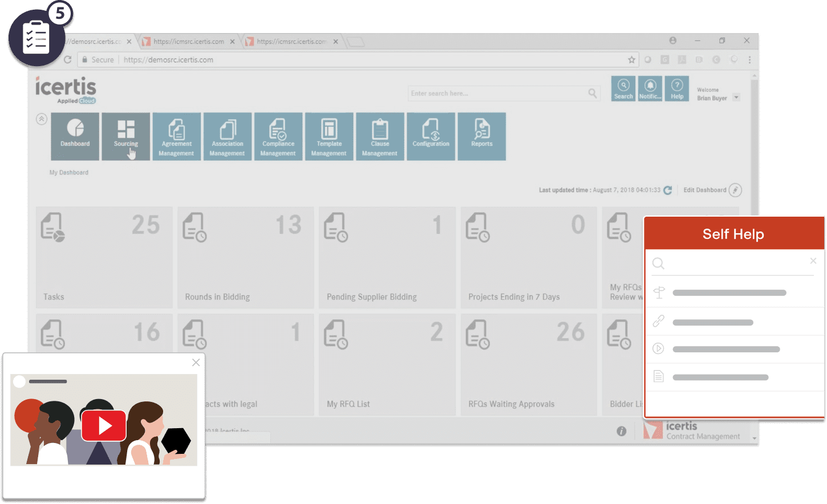Collapse the top navigation tile bar
This screenshot has height=504, width=827.
[x=42, y=119]
